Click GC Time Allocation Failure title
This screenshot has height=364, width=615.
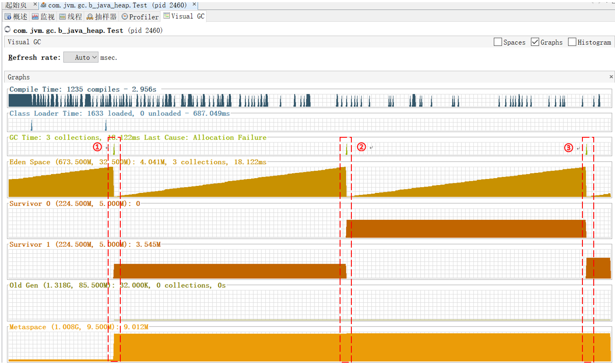[138, 137]
